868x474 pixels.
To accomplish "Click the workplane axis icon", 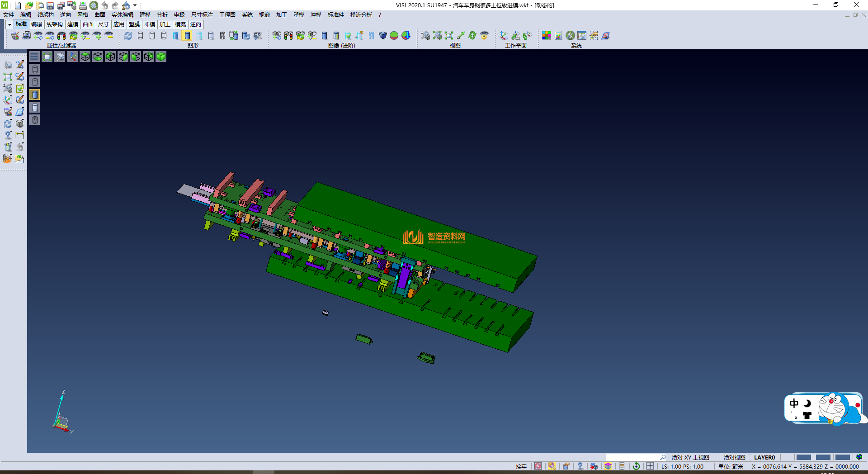I will 504,35.
